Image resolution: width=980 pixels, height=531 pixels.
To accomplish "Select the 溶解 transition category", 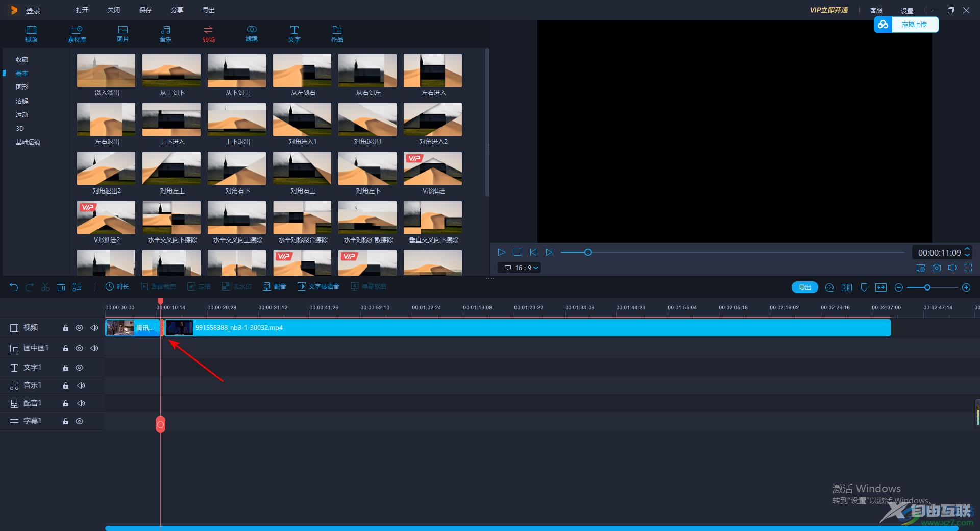I will click(x=22, y=101).
